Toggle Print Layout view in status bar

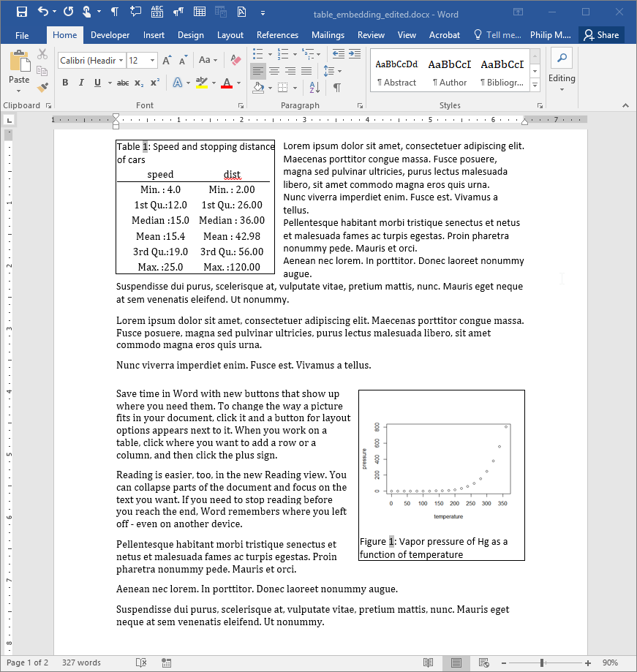(x=456, y=662)
